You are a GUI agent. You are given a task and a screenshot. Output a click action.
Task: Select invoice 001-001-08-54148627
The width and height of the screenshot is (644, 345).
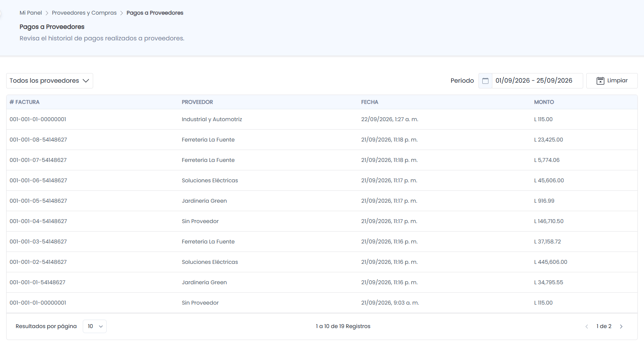pyautogui.click(x=38, y=140)
